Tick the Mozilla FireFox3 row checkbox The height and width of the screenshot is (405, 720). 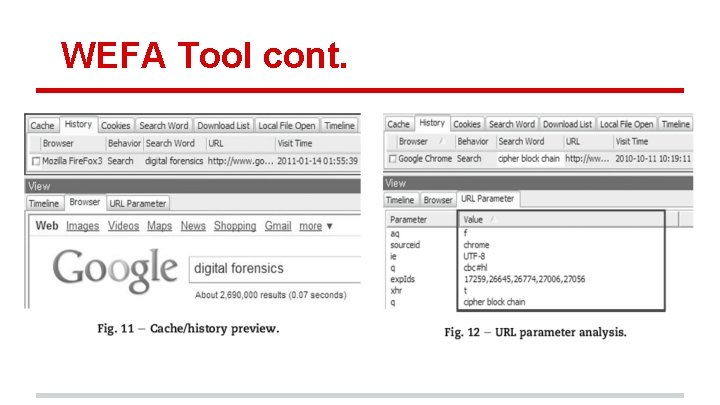pyautogui.click(x=36, y=161)
